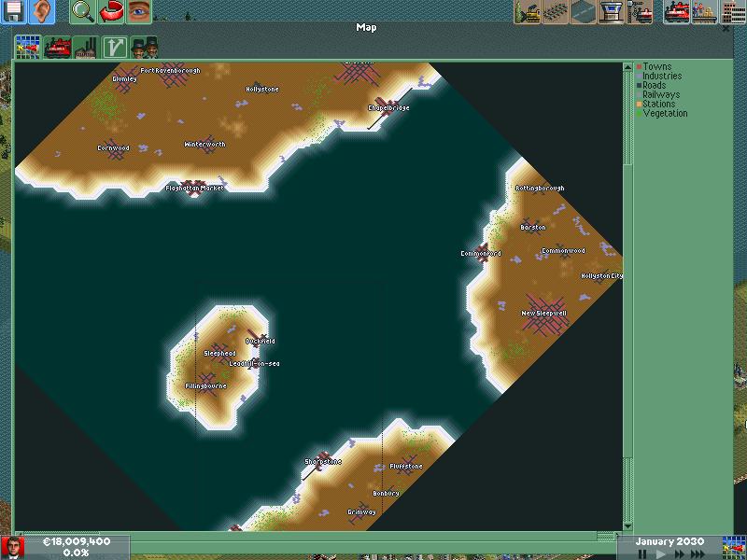The width and height of the screenshot is (747, 560).
Task: Click the map's vertical scrollbar thumb
Action: (x=627, y=312)
